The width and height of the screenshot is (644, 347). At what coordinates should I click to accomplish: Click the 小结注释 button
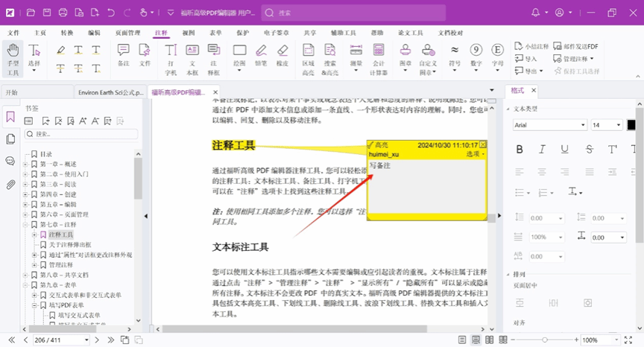531,46
